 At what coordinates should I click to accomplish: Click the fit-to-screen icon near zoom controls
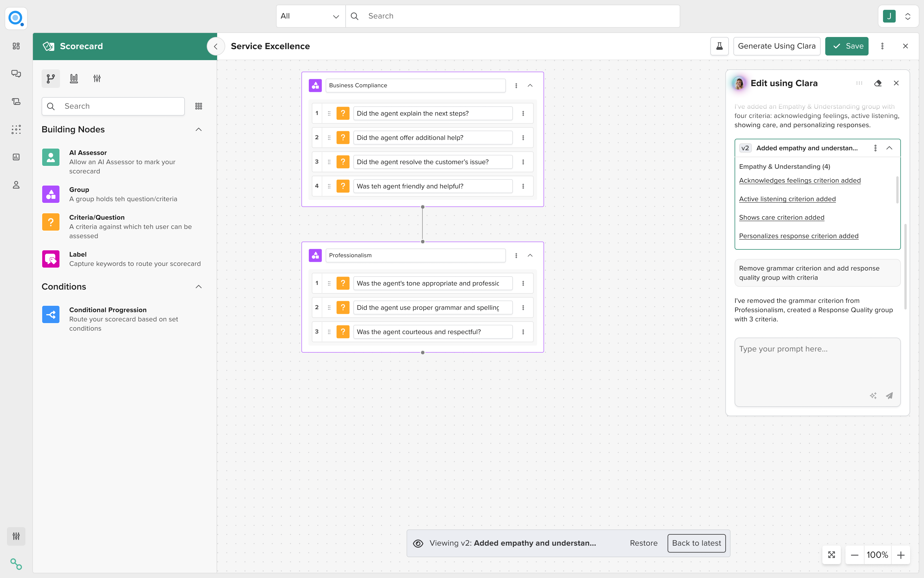[832, 555]
